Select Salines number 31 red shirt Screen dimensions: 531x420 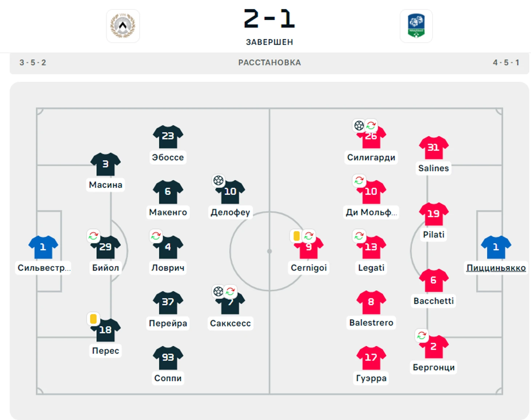point(434,148)
